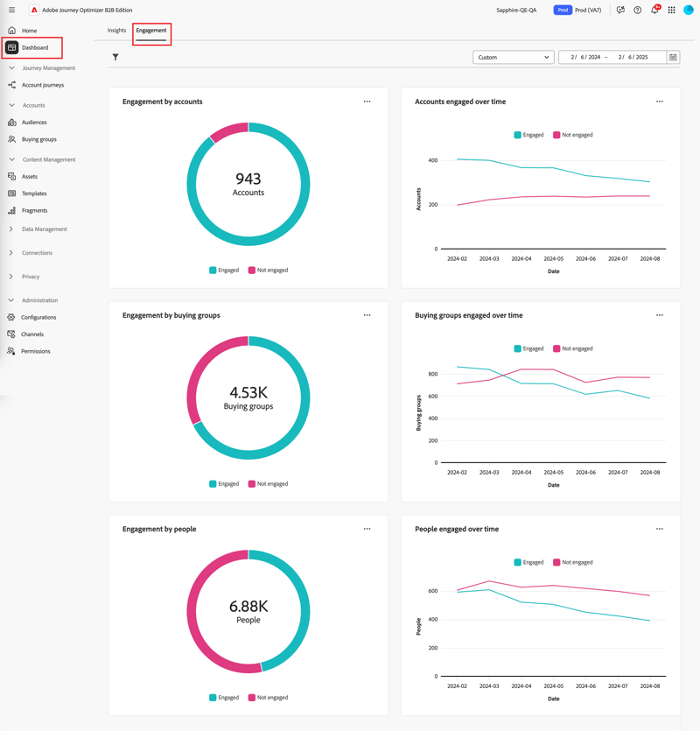Viewport: 700px width, 731px height.
Task: Open more options for People engaged over time
Action: tap(660, 529)
